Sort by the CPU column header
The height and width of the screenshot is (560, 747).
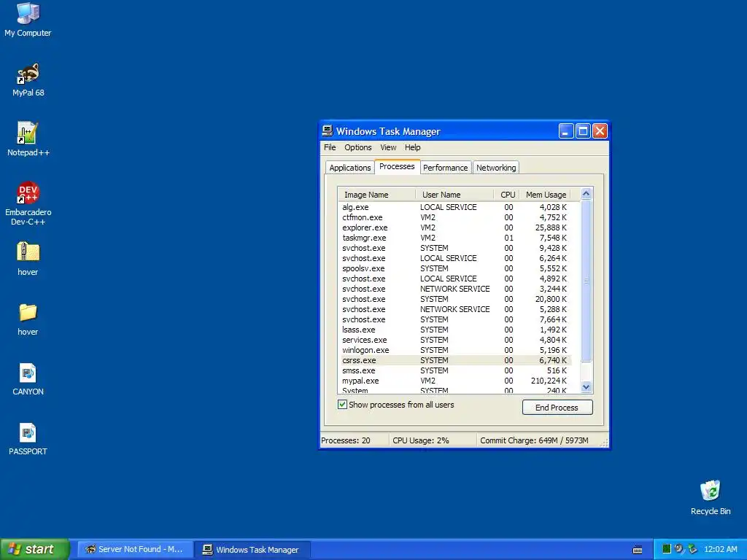click(507, 194)
